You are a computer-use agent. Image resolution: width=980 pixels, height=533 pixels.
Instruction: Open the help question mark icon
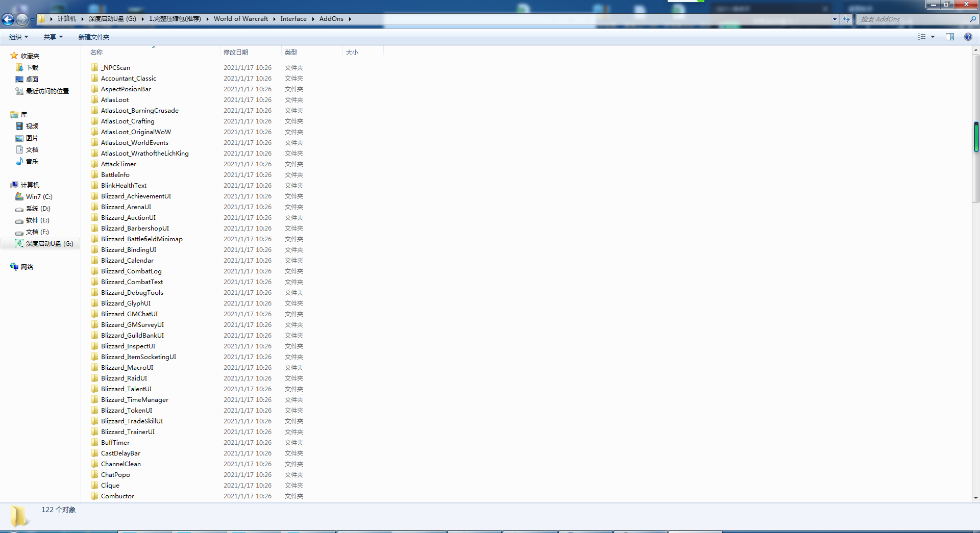point(968,37)
